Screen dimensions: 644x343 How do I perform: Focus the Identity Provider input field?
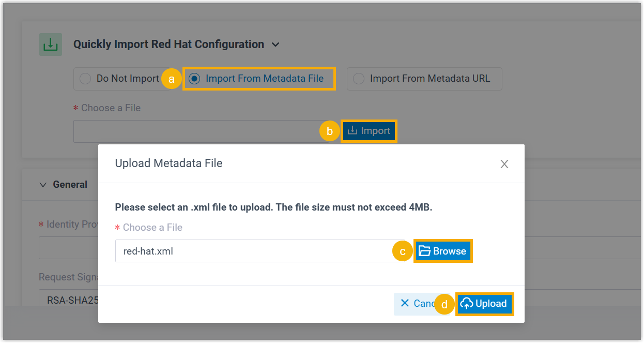pyautogui.click(x=68, y=248)
